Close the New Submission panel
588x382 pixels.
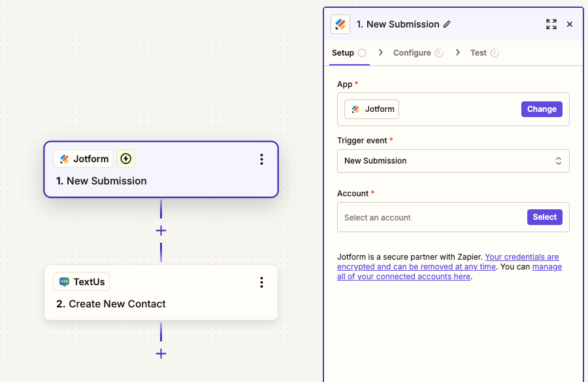pyautogui.click(x=570, y=24)
